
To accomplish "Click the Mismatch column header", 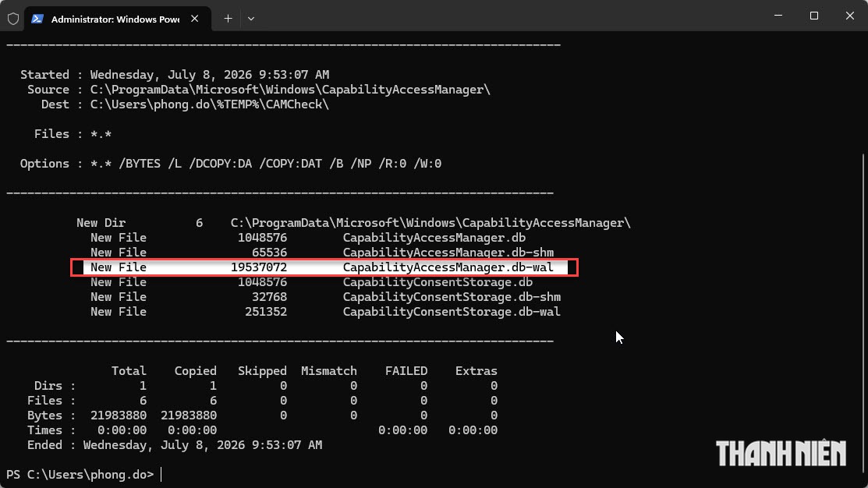I will (x=329, y=371).
